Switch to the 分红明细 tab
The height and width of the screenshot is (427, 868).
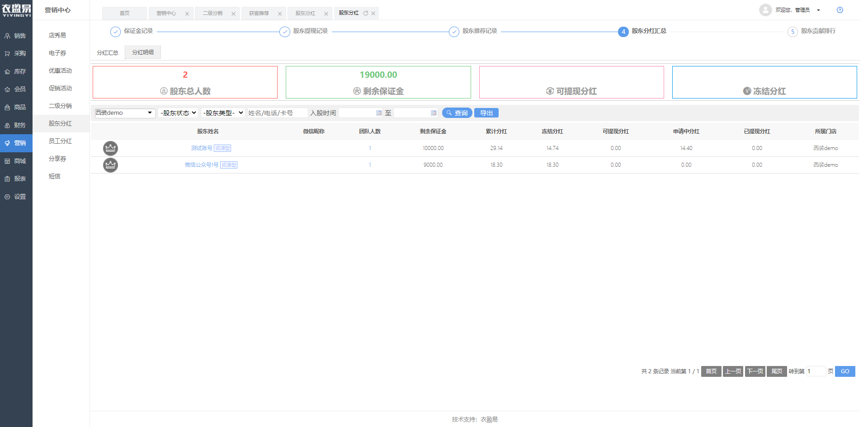click(x=143, y=52)
